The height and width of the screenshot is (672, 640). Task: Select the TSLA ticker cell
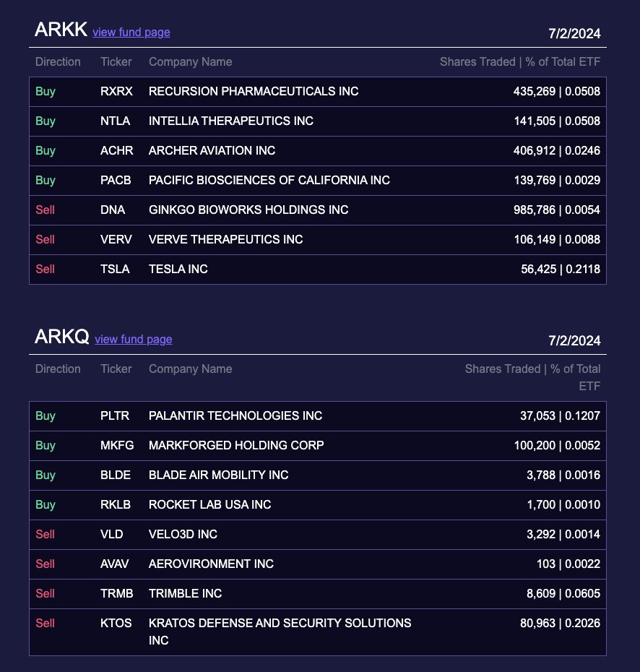[115, 269]
